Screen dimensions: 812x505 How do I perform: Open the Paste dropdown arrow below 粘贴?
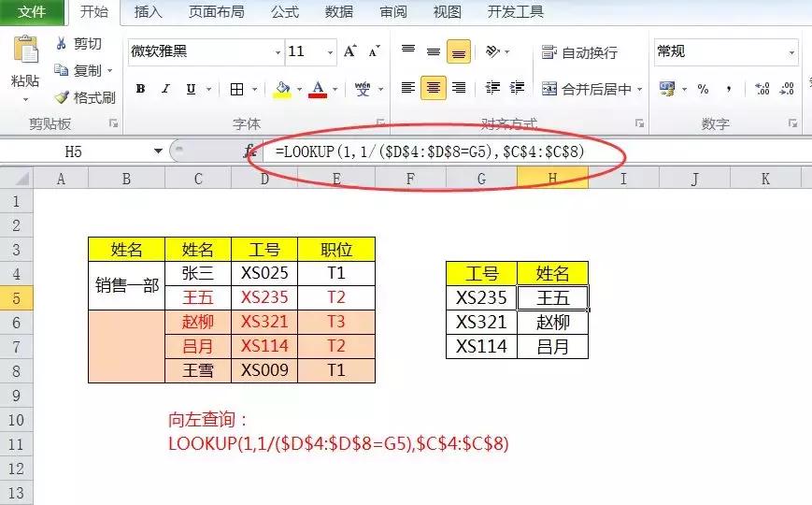point(25,99)
